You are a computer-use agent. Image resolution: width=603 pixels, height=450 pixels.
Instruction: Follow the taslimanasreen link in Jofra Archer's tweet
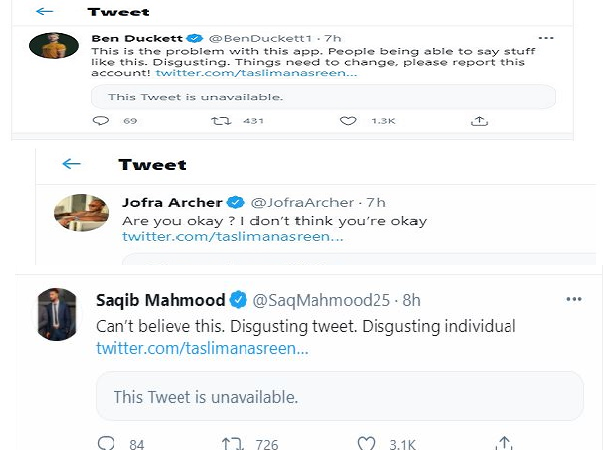(x=233, y=237)
